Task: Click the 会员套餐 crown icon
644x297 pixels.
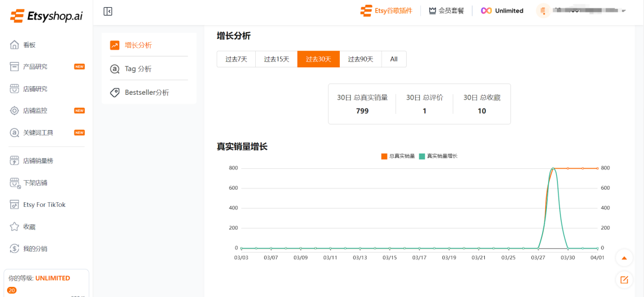Action: pos(432,11)
